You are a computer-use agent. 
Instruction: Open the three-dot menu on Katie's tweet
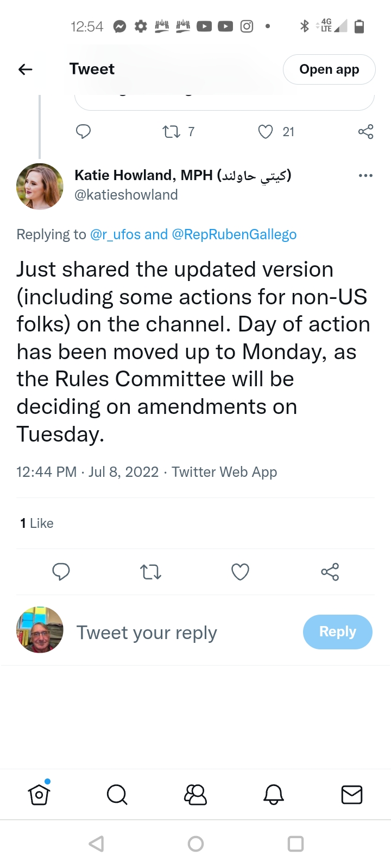tap(365, 176)
